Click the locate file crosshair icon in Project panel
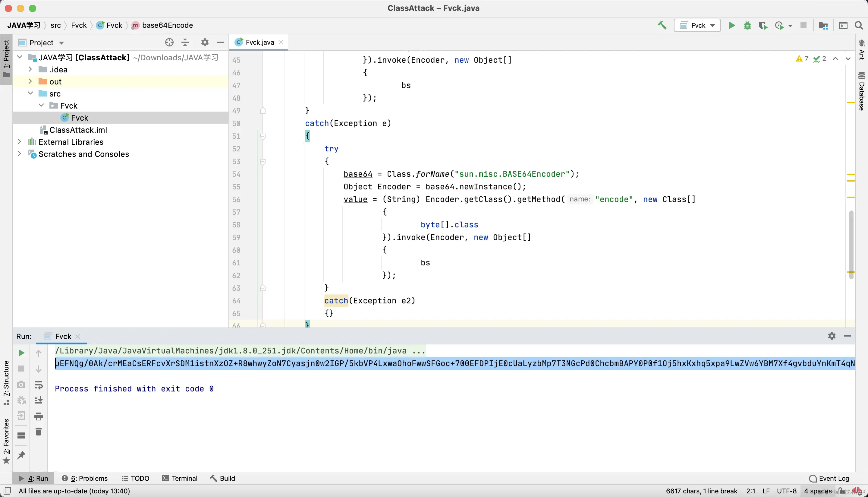This screenshot has width=868, height=497. (169, 42)
